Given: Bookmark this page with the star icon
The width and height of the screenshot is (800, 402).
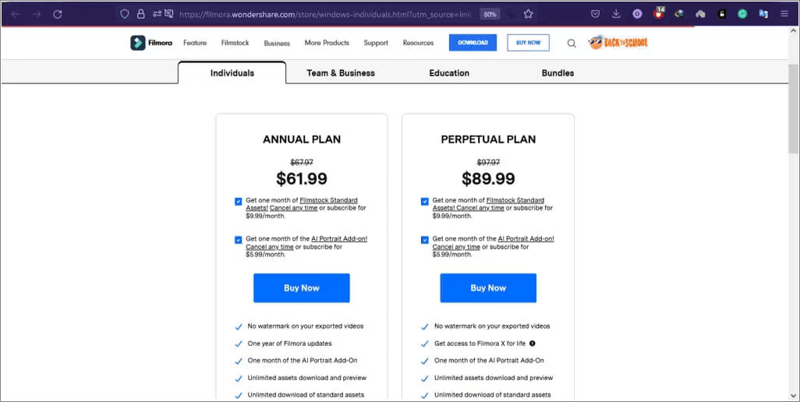Looking at the screenshot, I should click(x=528, y=14).
